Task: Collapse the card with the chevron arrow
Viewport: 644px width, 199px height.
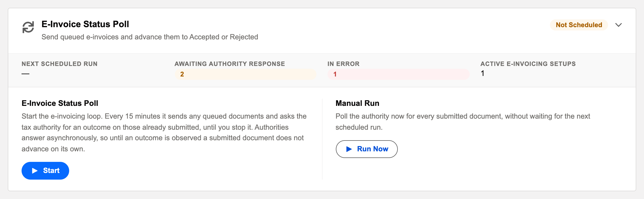Action: [x=619, y=25]
